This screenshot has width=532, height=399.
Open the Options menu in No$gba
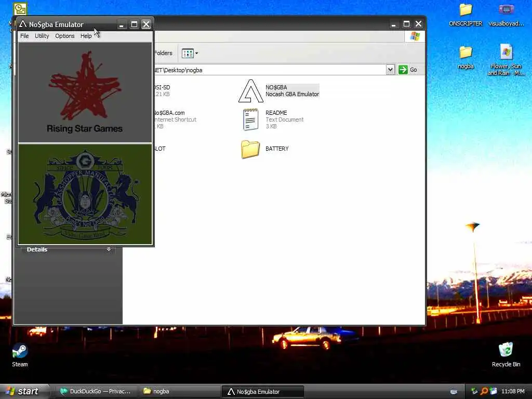tap(65, 36)
